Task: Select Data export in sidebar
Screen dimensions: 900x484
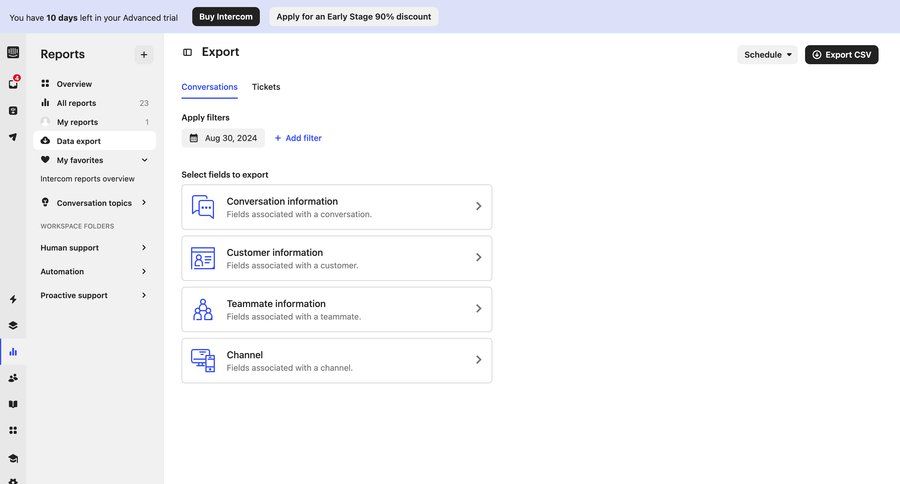Action: (x=94, y=141)
